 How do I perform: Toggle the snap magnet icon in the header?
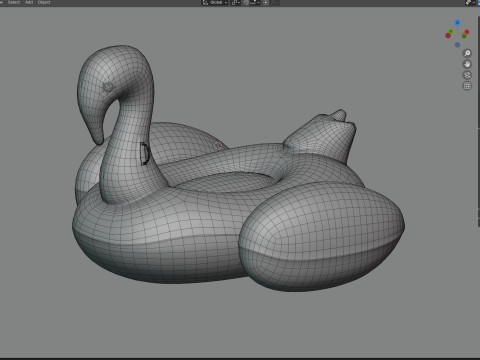pos(247,3)
